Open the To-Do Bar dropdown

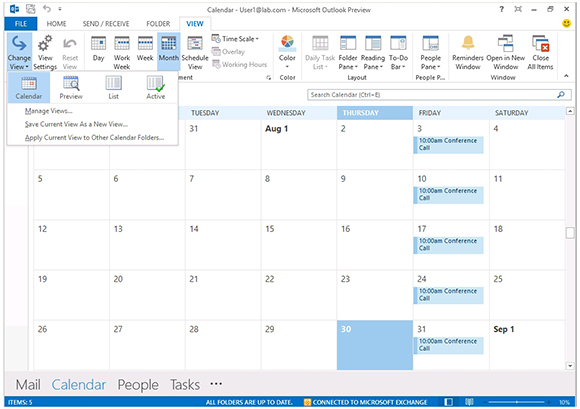[398, 52]
